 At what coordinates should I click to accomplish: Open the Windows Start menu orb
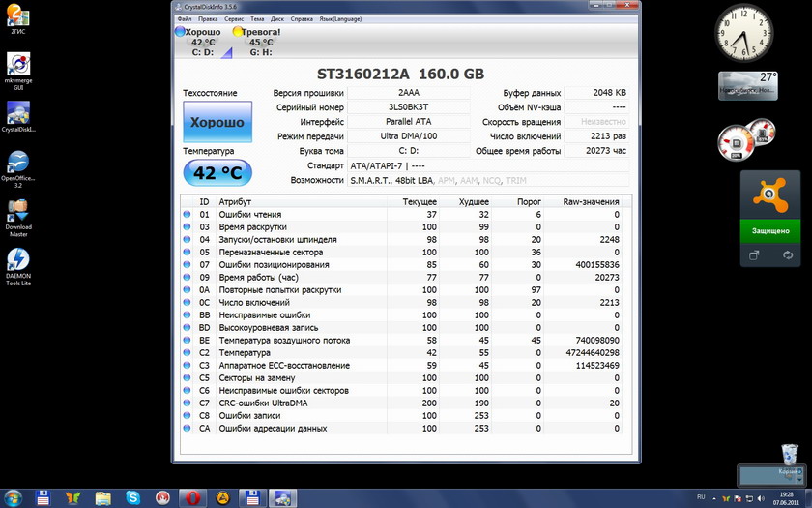(13, 498)
